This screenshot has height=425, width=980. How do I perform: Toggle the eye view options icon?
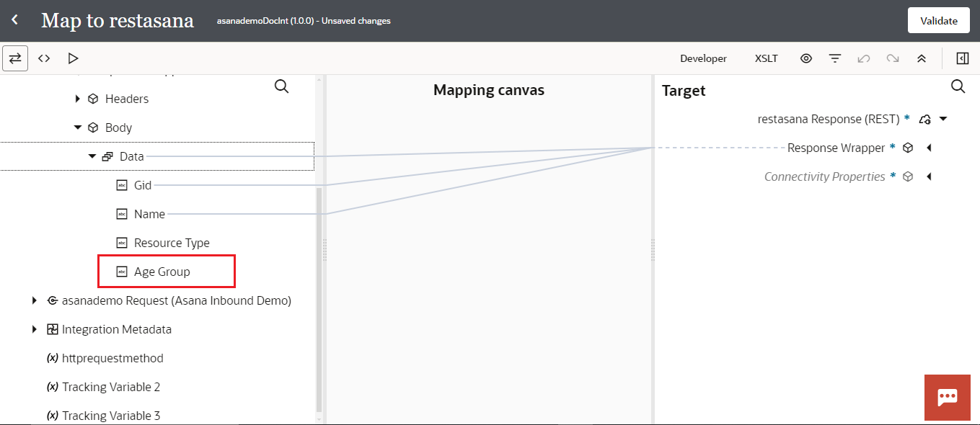point(806,58)
